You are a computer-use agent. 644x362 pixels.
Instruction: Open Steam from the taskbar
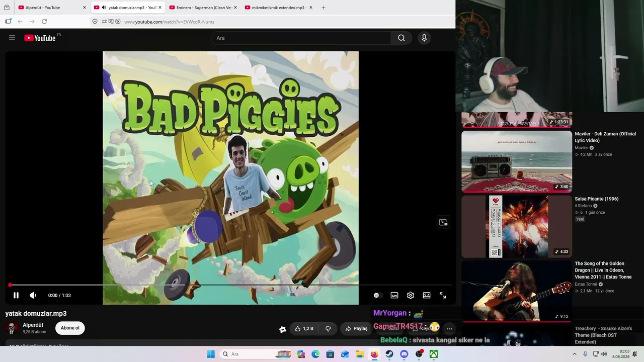[x=389, y=354]
